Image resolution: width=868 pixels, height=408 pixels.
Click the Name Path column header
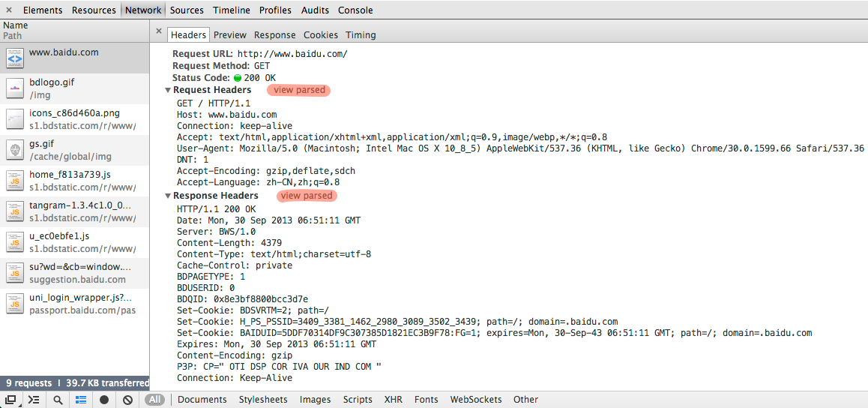point(75,31)
